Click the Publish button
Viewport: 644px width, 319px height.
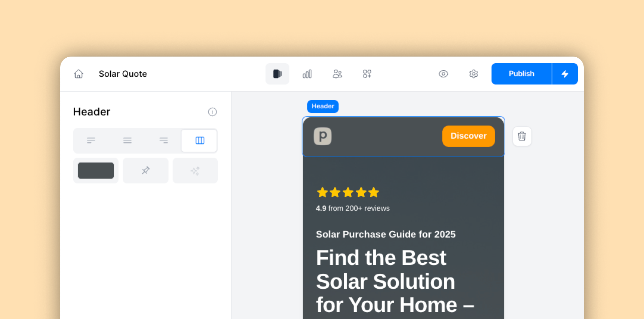pos(521,74)
